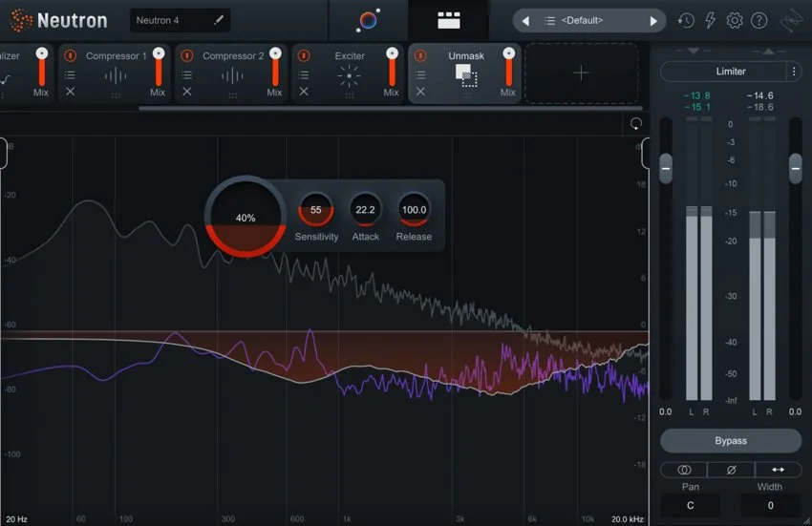Click the resize grip in bottom corner
This screenshot has height=526, width=812.
pos(807,521)
